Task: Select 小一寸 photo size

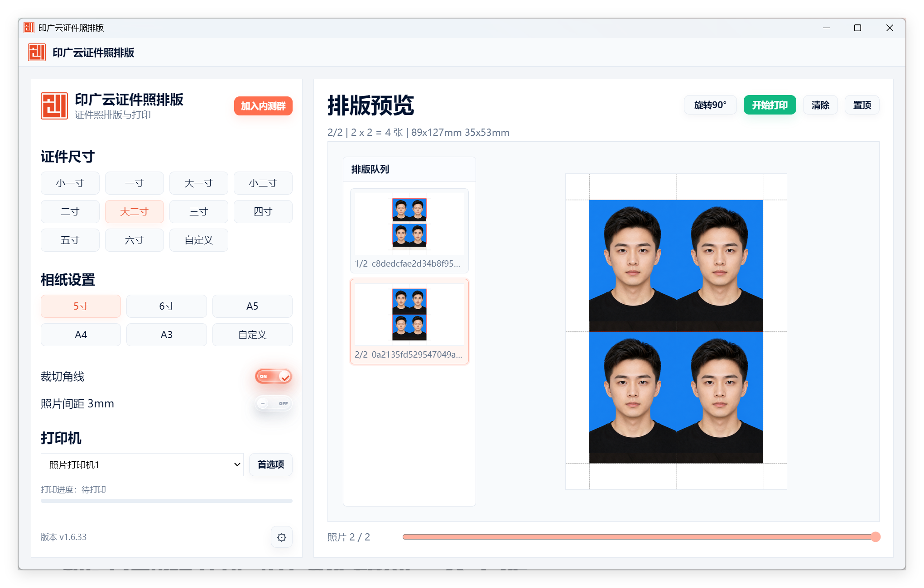Action: (70, 183)
